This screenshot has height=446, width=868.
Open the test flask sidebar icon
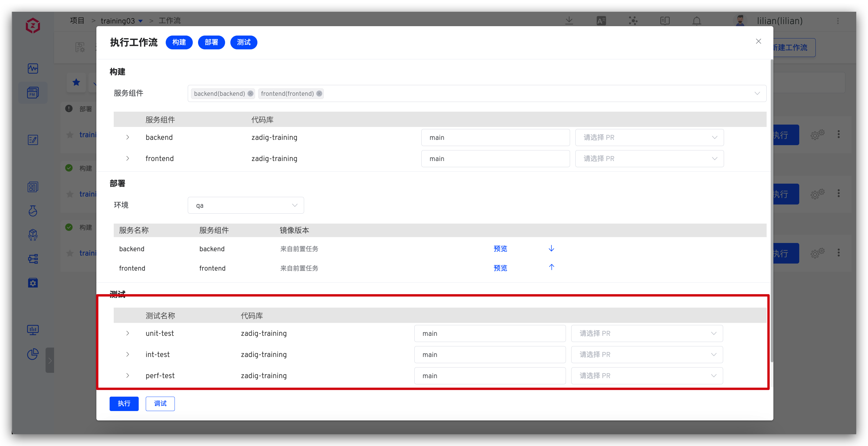click(x=33, y=211)
